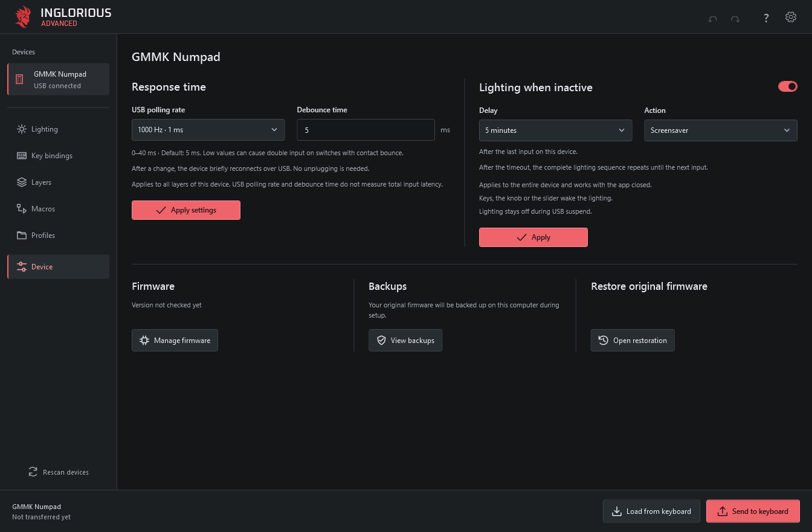812x532 pixels.
Task: Click the Device sliders icon
Action: point(22,267)
